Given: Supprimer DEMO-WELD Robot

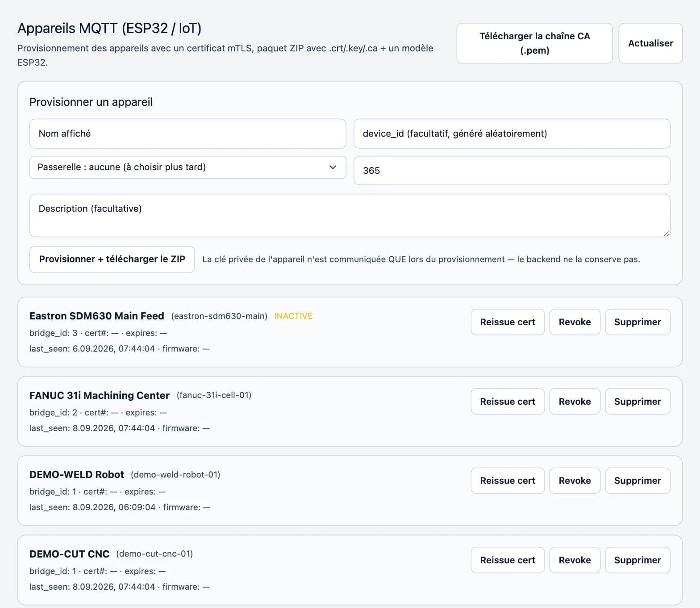Looking at the screenshot, I should pos(637,481).
